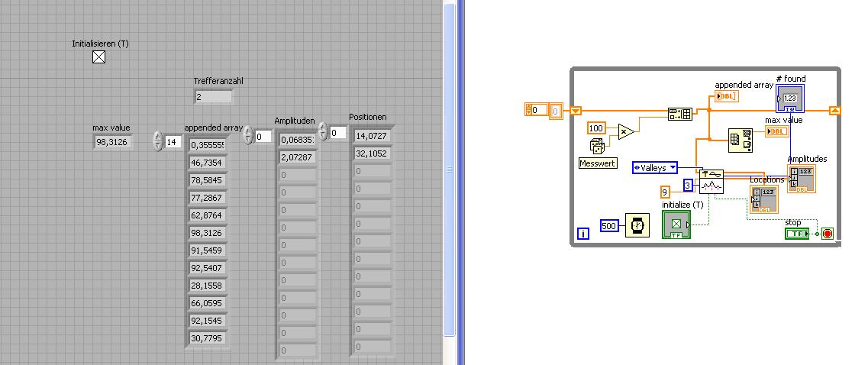
Task: Click the red loop stop condition terminal
Action: pos(827,234)
